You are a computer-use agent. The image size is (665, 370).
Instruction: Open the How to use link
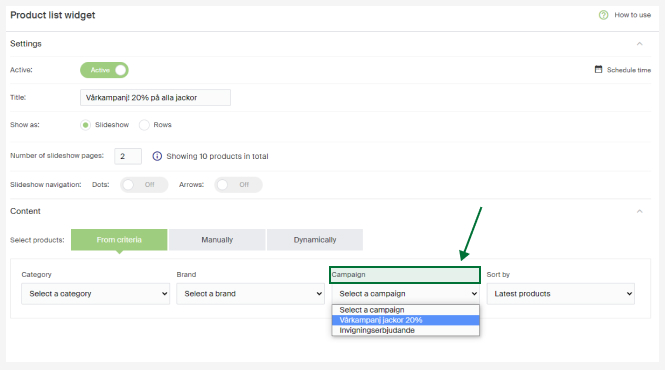pos(632,15)
